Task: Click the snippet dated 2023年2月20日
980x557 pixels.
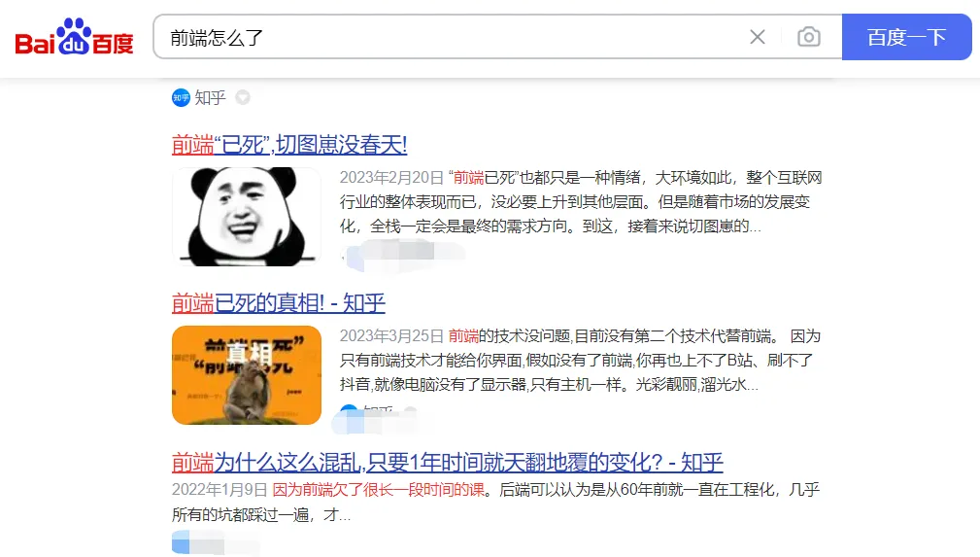Action: coord(581,202)
